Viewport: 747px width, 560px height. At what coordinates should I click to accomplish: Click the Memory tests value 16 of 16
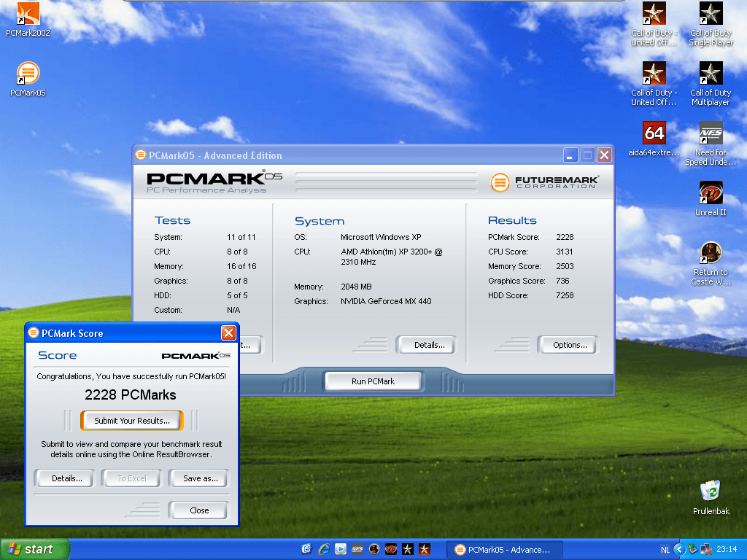coord(241,266)
